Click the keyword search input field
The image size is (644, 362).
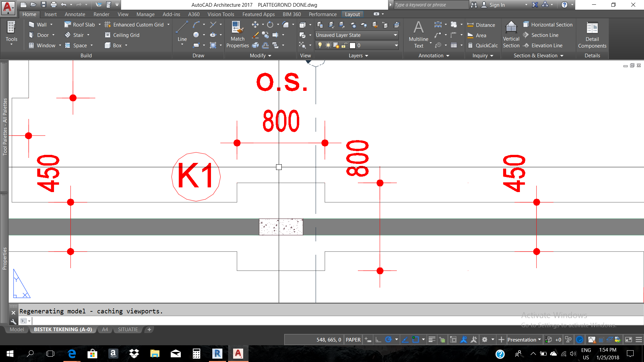tap(431, 5)
